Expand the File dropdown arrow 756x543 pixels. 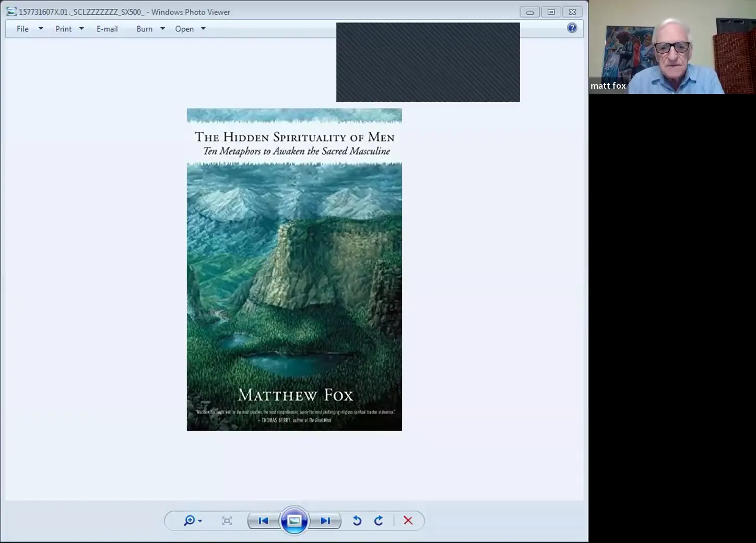[x=41, y=29]
